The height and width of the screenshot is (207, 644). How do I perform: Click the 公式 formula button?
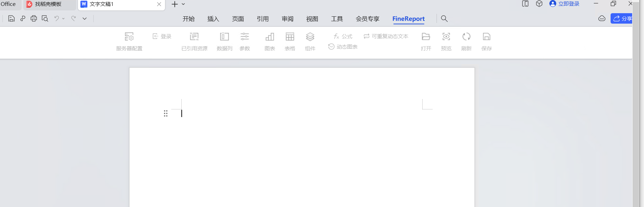(343, 36)
